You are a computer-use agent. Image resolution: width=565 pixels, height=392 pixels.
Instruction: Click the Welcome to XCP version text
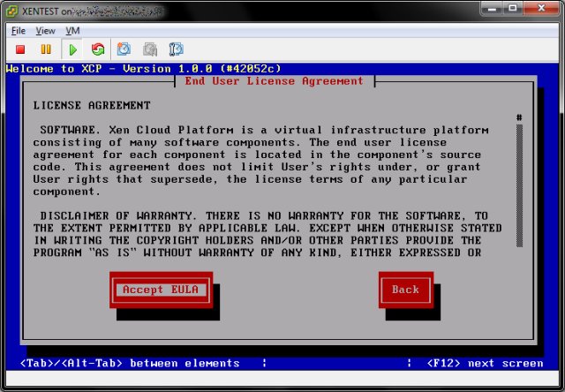click(143, 69)
